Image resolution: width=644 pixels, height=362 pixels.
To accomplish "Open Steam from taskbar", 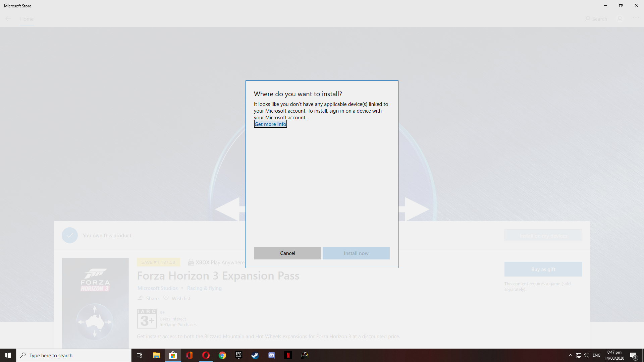I will [255, 355].
